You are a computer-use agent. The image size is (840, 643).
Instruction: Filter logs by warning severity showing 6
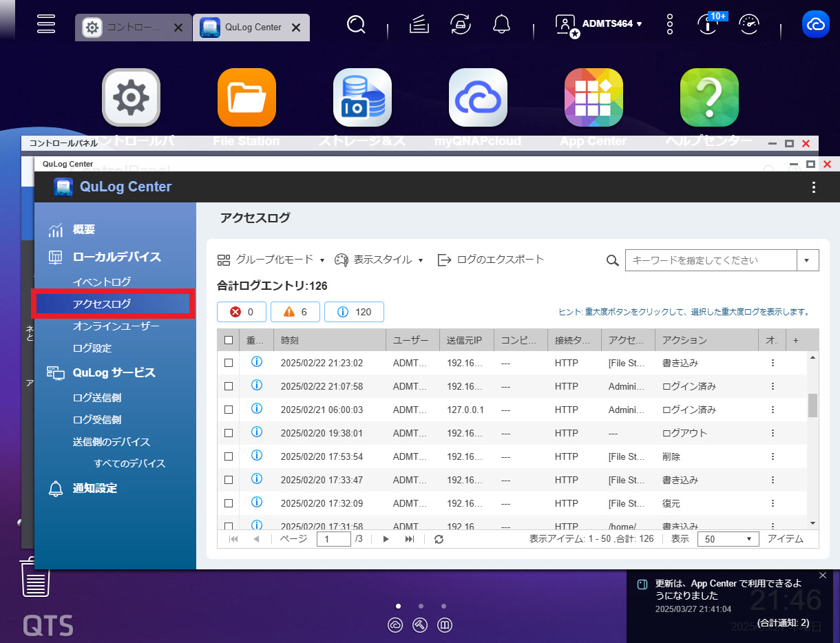click(295, 312)
